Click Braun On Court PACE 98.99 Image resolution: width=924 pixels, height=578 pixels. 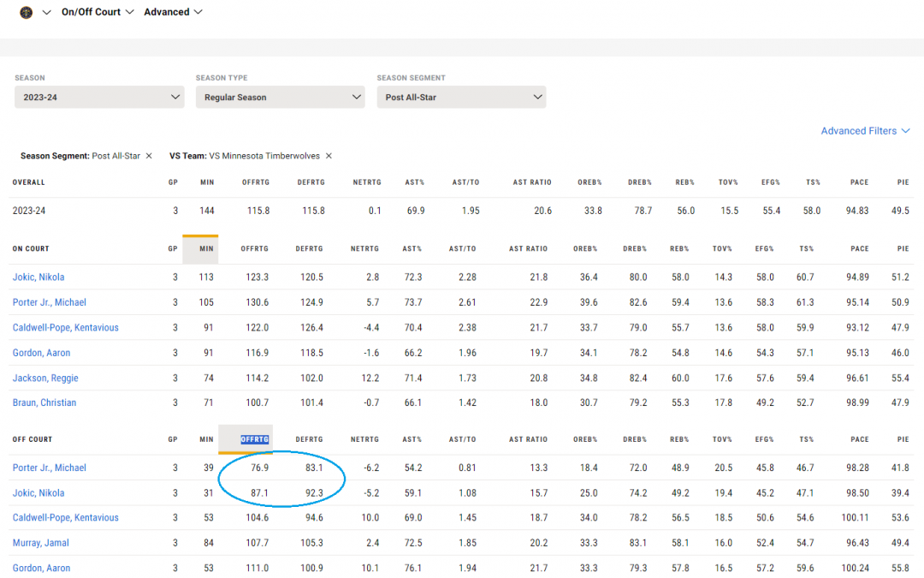pos(857,402)
